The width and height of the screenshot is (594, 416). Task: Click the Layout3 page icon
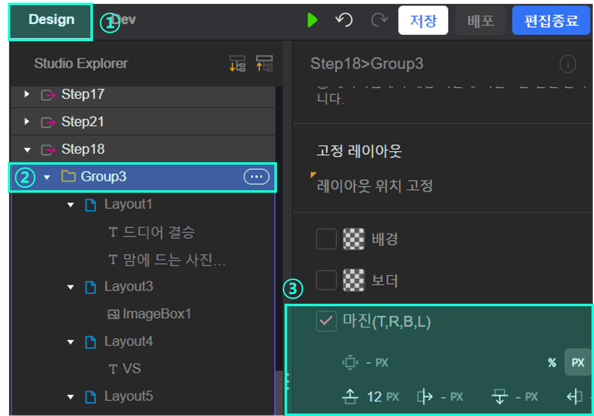[x=91, y=287]
